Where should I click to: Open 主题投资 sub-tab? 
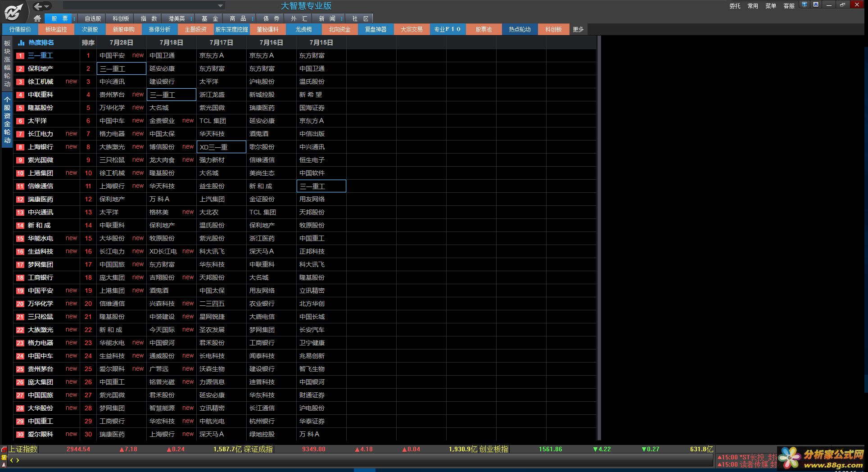tap(195, 29)
